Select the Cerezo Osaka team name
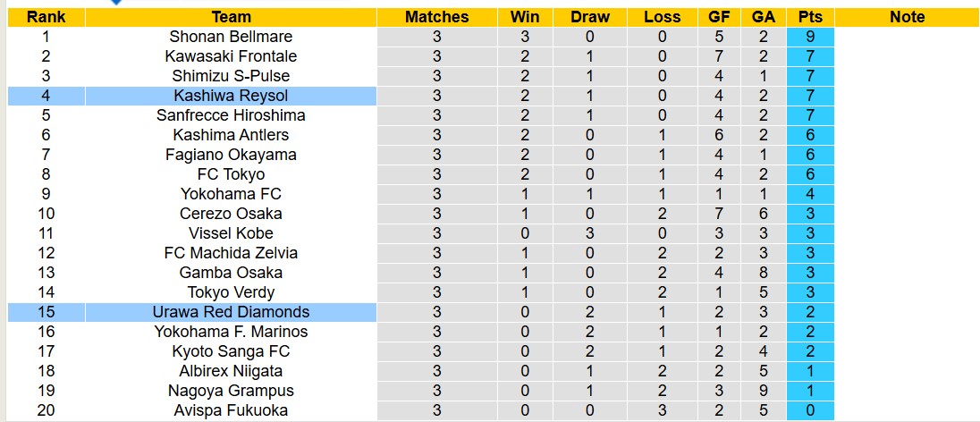Screen dimensions: 980x422 [231, 214]
